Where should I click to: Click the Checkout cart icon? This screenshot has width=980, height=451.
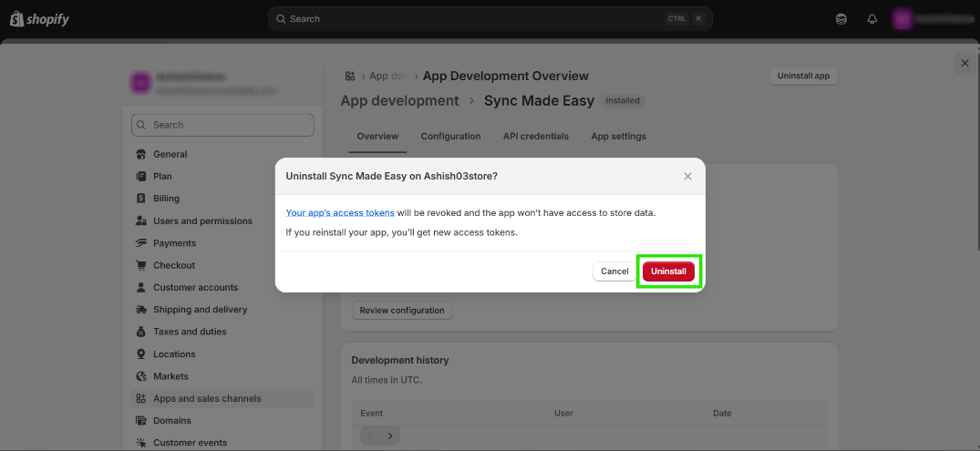click(141, 265)
